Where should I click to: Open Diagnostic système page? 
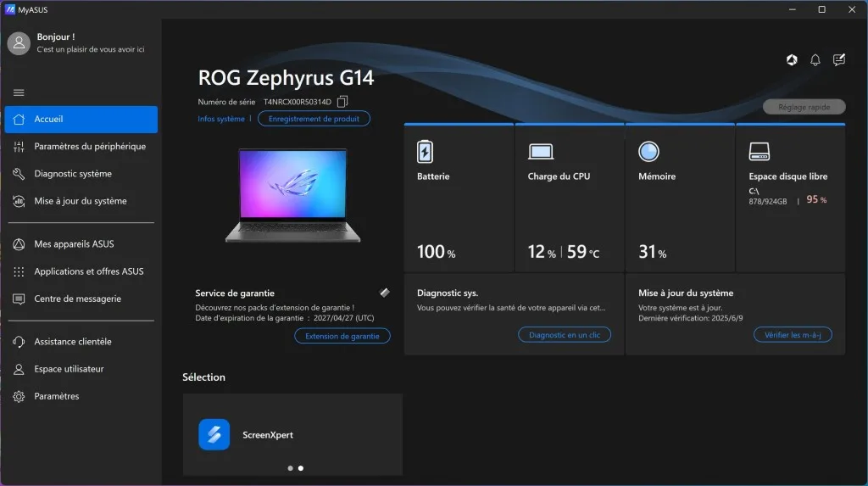[81, 174]
